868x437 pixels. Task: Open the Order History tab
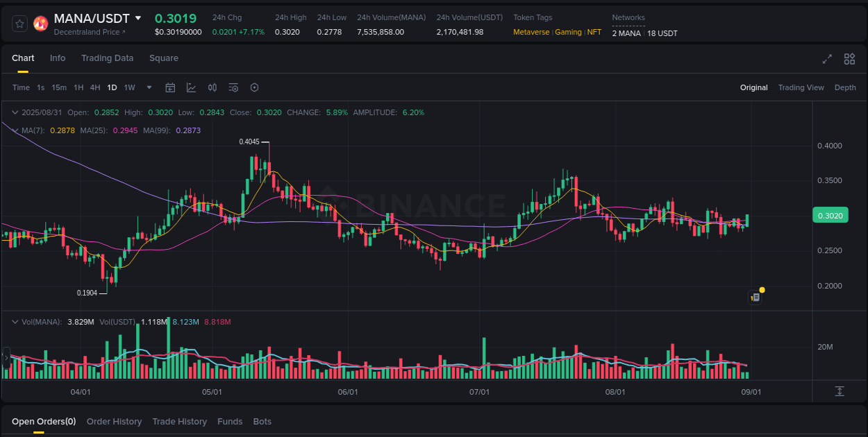(114, 421)
